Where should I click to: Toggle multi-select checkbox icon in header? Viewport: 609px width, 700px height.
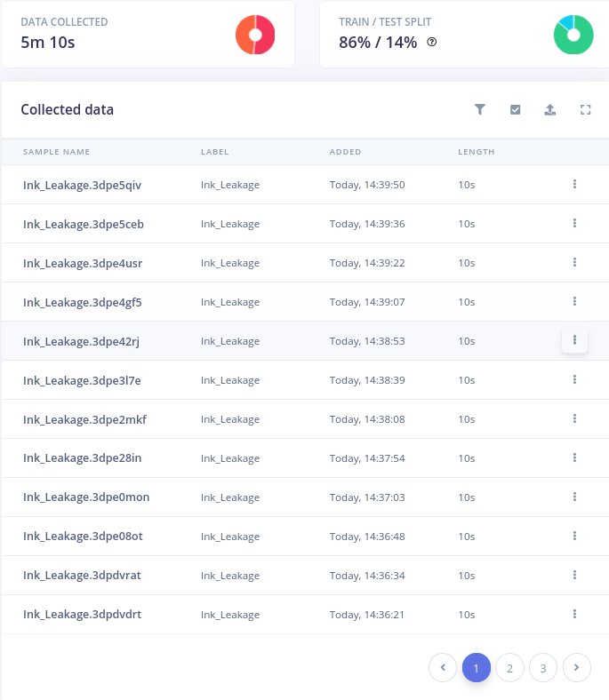pyautogui.click(x=515, y=109)
